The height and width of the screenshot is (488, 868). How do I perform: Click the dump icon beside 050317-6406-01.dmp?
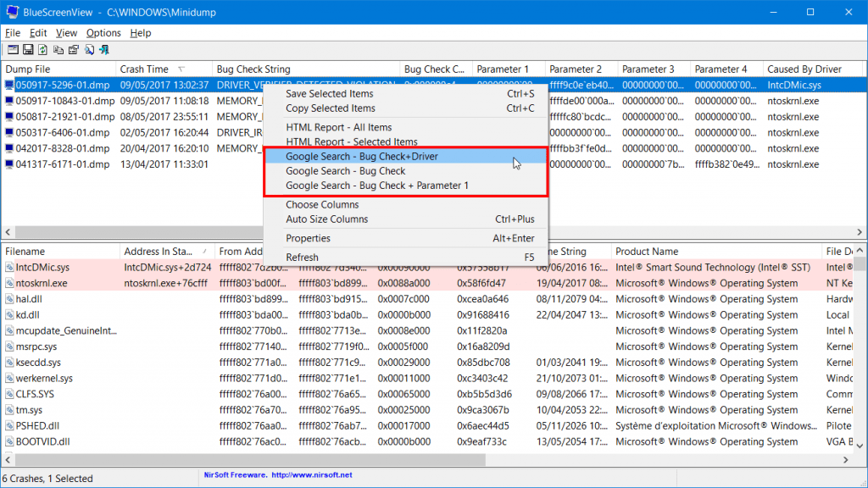[9, 133]
